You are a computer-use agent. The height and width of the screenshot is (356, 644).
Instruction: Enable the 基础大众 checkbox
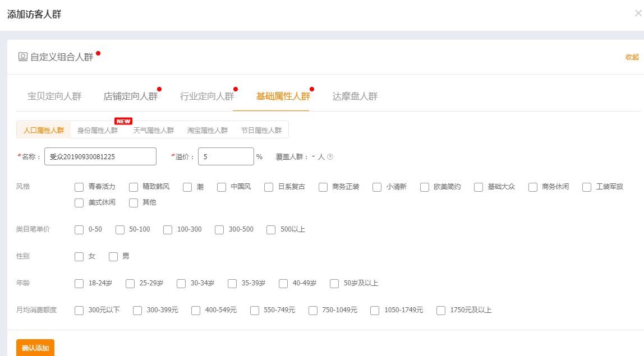pyautogui.click(x=479, y=187)
